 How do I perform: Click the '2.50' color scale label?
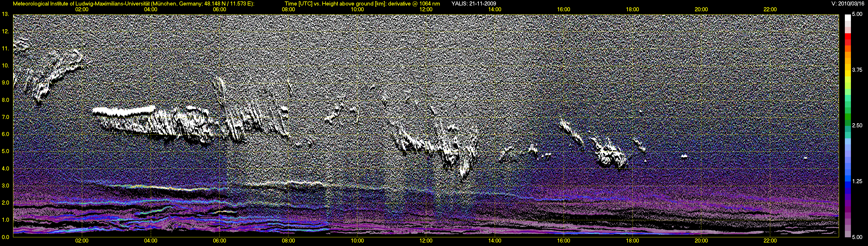point(857,125)
